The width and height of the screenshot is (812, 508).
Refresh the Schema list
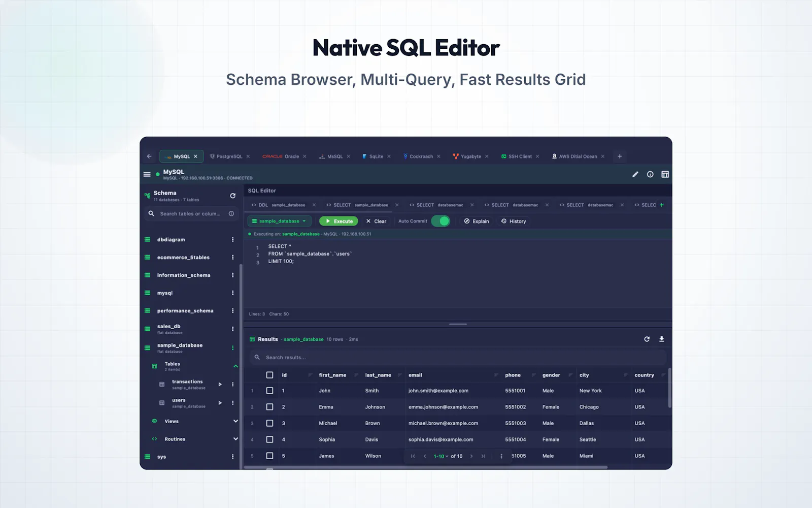click(232, 196)
